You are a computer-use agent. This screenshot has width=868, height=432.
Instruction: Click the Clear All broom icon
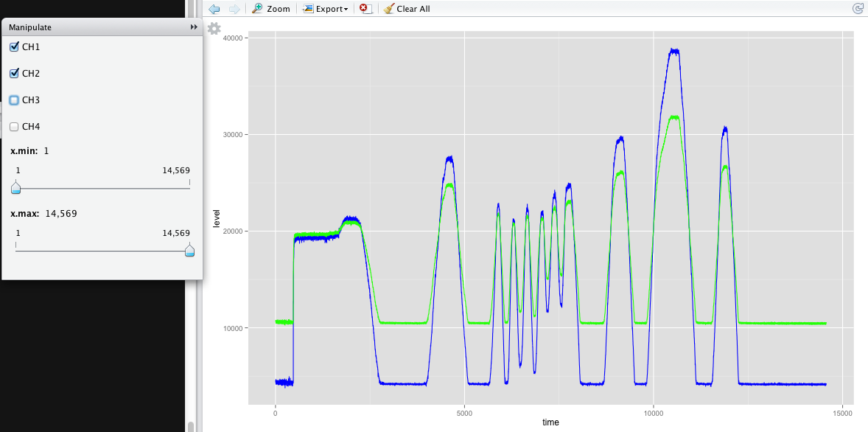pyautogui.click(x=388, y=8)
